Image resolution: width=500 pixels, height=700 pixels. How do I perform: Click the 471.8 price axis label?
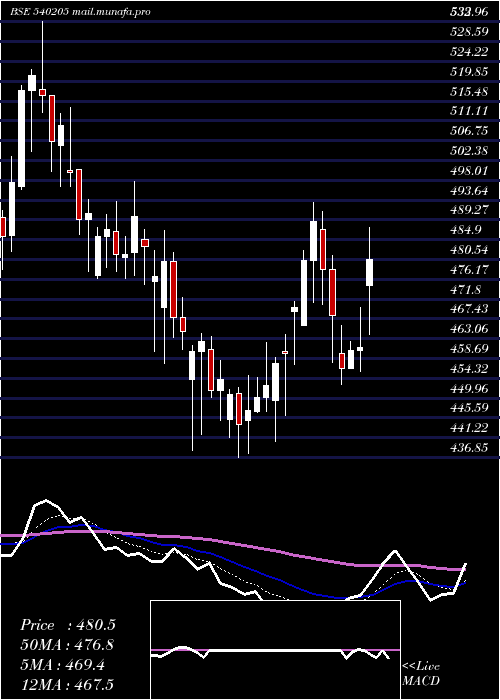[466, 290]
